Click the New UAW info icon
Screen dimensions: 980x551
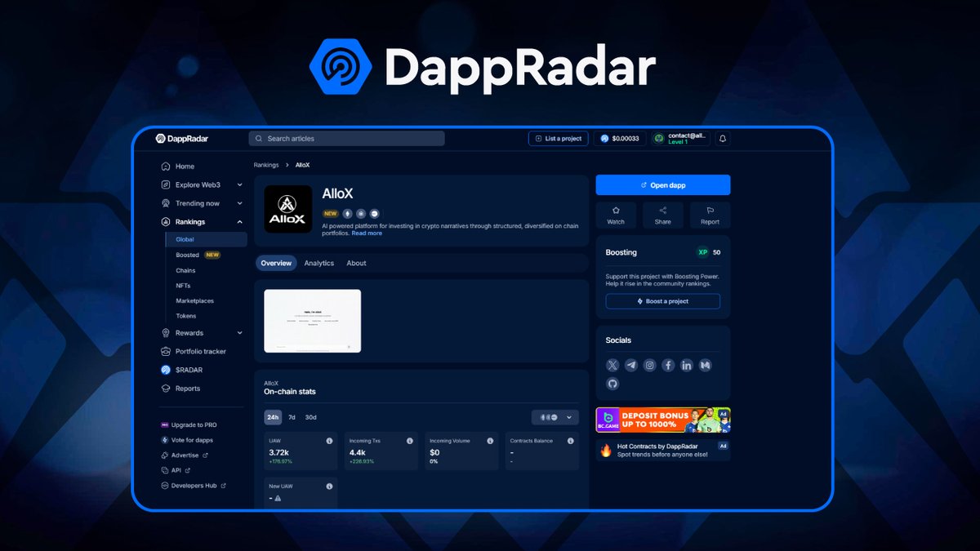pos(329,487)
